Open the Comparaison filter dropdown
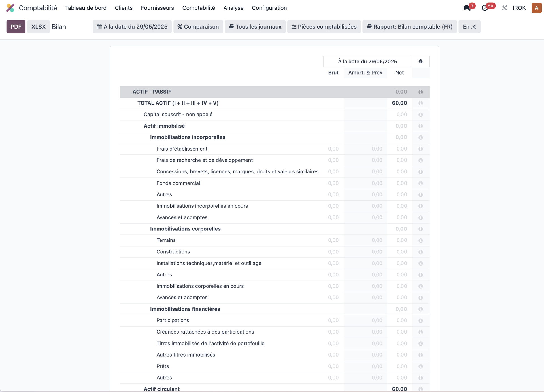Viewport: 544px width, 392px height. point(198,27)
